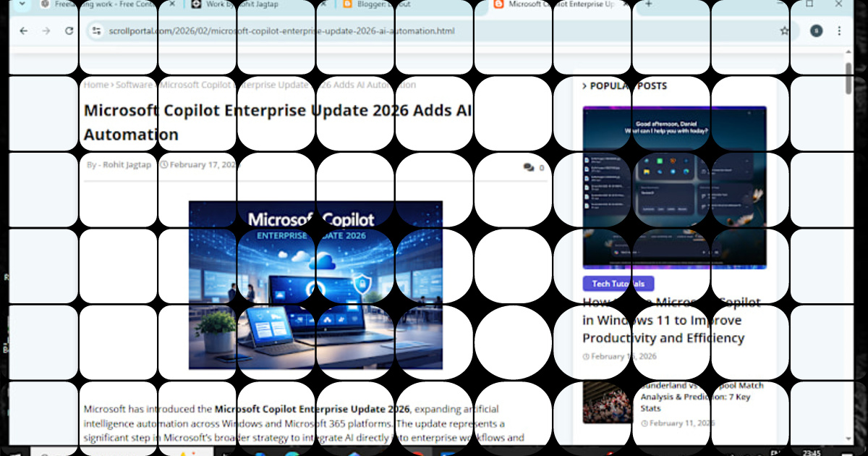Go back to the previous page
The height and width of the screenshot is (456, 868).
tap(24, 31)
